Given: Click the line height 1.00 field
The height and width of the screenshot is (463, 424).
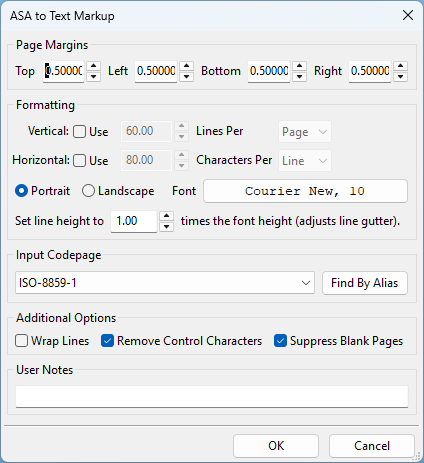Looking at the screenshot, I should pyautogui.click(x=134, y=221).
